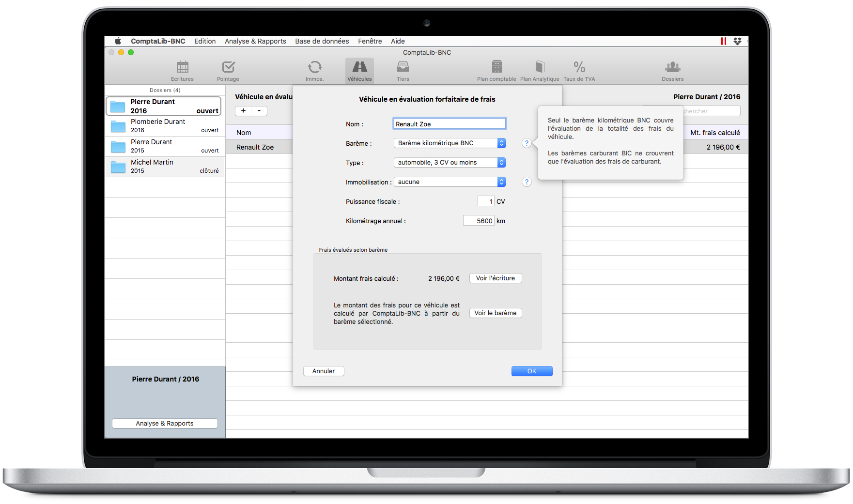Click the Nom column header
Screen dimensions: 853x504
(x=259, y=133)
